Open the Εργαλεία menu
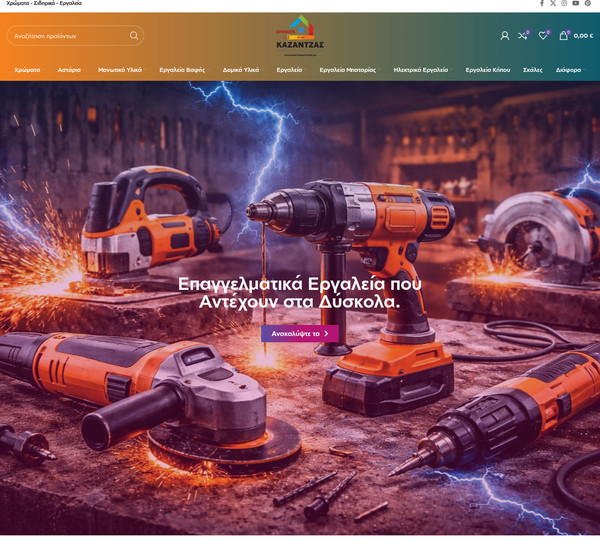This screenshot has height=550, width=600. pos(289,70)
